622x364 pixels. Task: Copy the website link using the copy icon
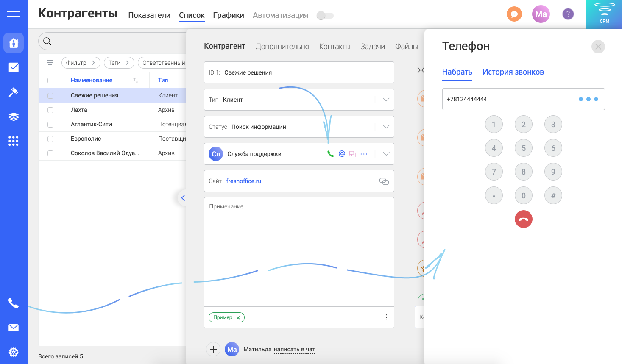pos(384,181)
